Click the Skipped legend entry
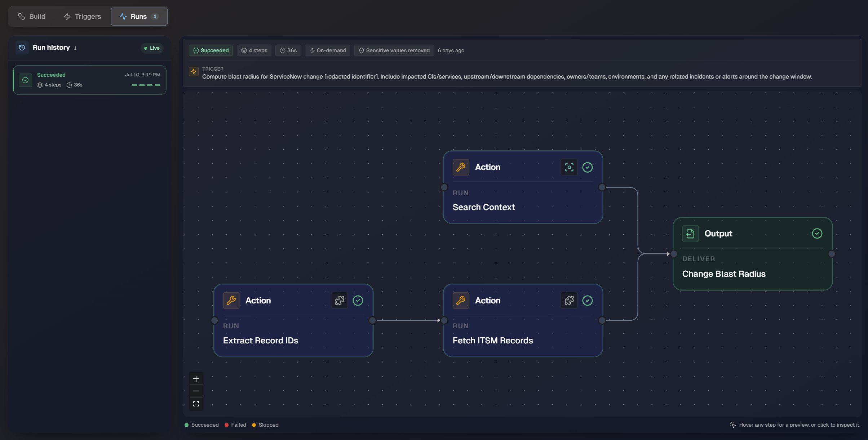The height and width of the screenshot is (440, 868). pyautogui.click(x=265, y=425)
